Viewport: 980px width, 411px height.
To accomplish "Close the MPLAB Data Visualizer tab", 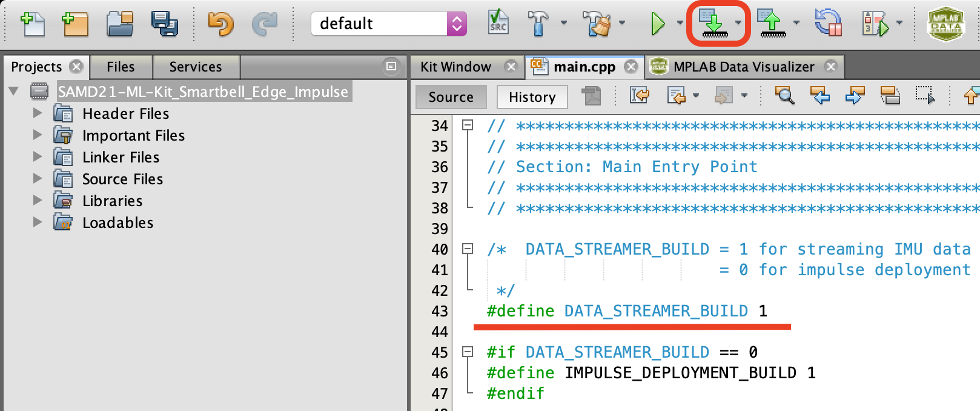I will point(831,66).
